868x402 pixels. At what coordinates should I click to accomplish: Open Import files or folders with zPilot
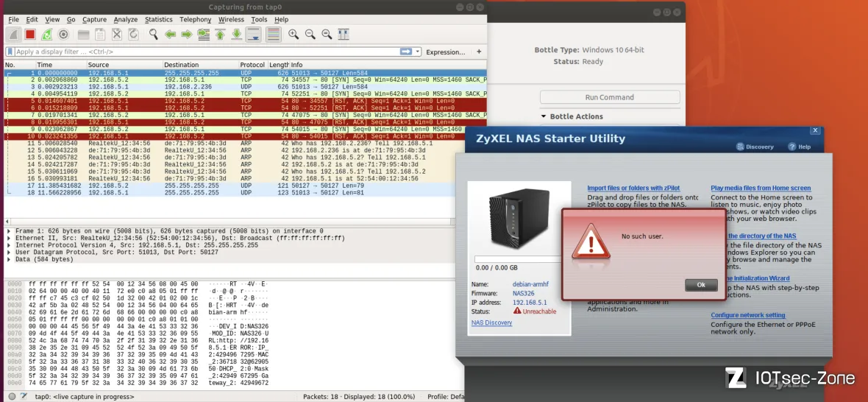[x=635, y=188]
